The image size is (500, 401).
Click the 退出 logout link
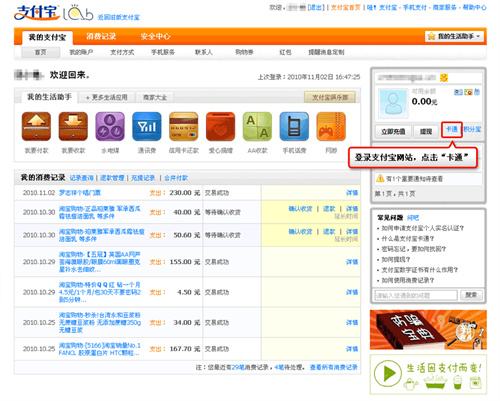point(316,7)
